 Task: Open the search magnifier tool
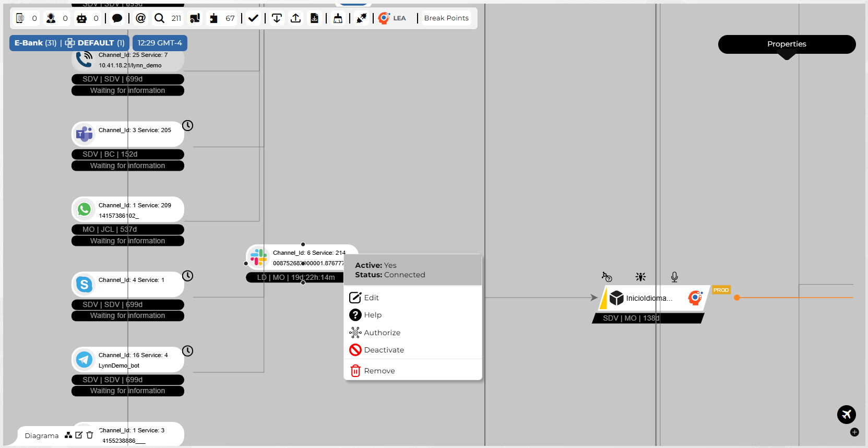point(159,18)
